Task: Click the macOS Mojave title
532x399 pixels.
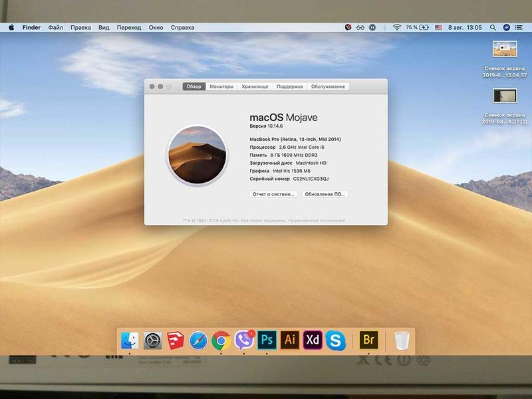Action: 284,118
